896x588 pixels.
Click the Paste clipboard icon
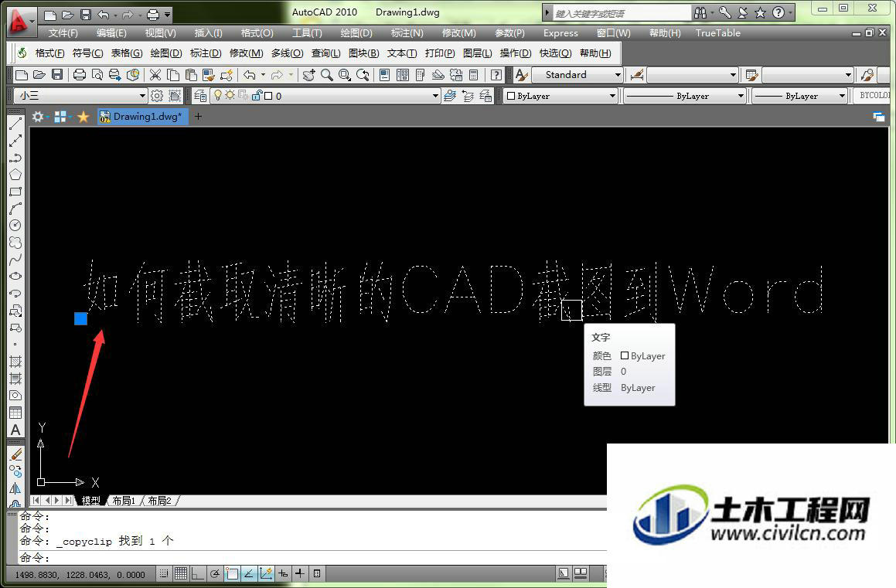coord(191,75)
